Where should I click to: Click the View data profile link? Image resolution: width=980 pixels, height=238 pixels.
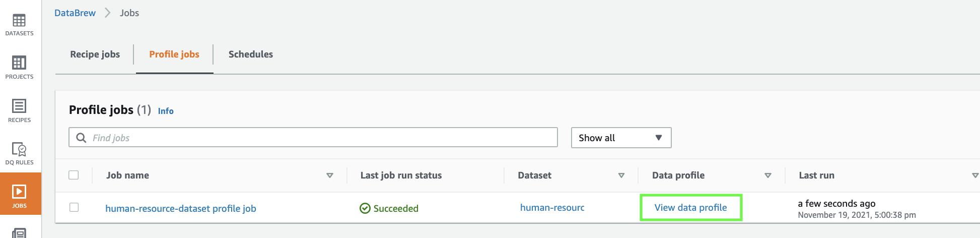pos(690,208)
